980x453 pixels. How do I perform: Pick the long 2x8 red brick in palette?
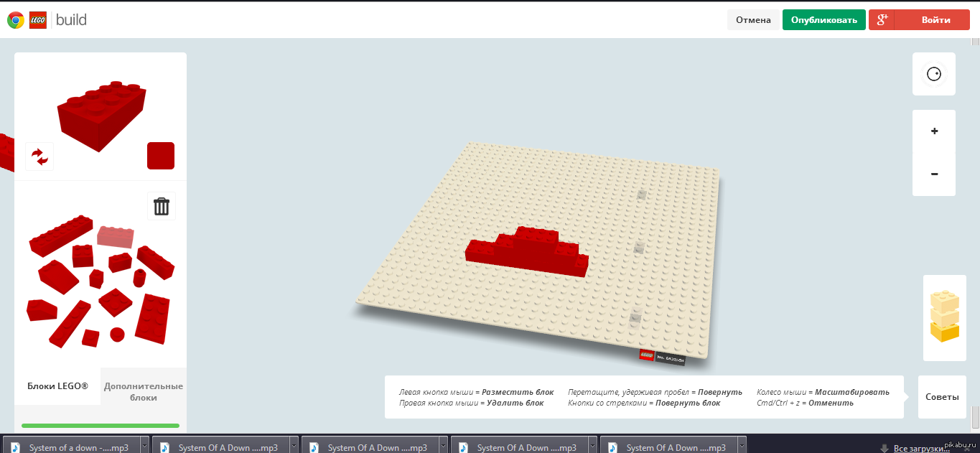[x=60, y=235]
